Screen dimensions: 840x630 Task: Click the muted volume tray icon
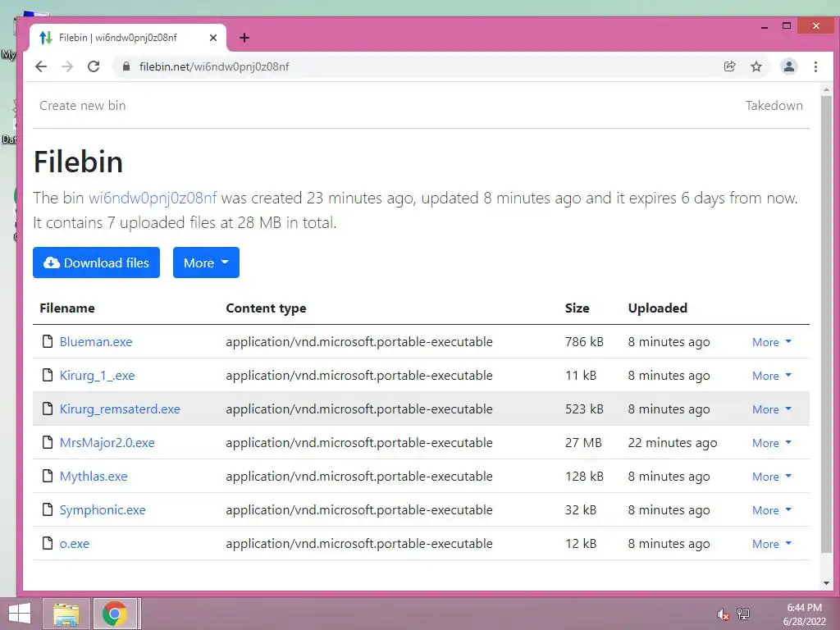pyautogui.click(x=723, y=614)
